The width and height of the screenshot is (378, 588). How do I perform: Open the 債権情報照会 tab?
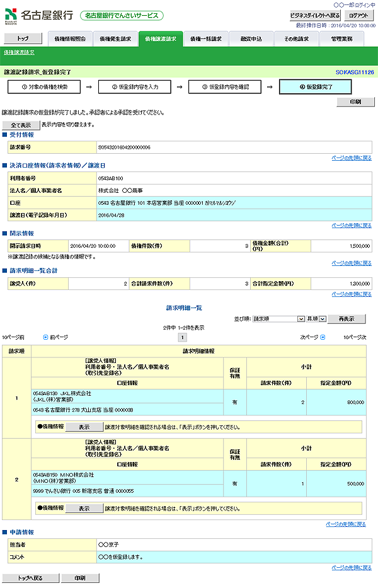70,39
